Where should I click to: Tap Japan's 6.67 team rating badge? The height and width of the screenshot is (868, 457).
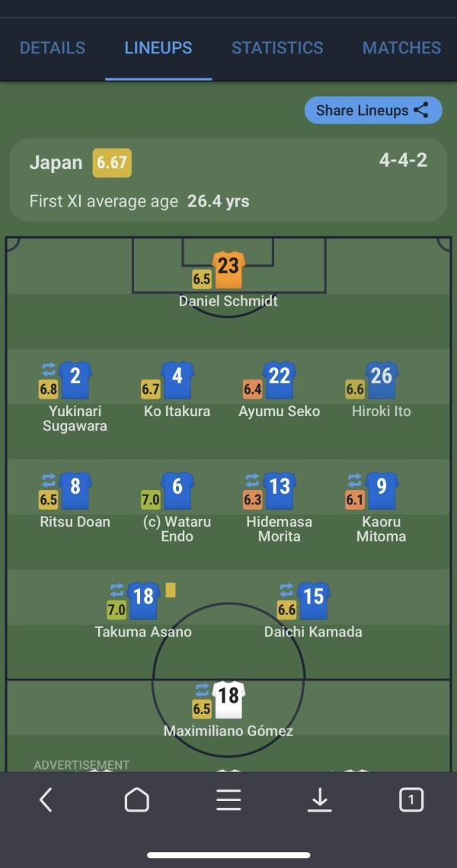(x=112, y=163)
